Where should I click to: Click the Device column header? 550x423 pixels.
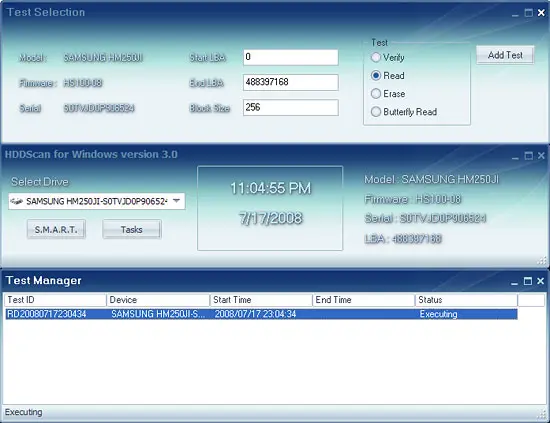[158, 300]
